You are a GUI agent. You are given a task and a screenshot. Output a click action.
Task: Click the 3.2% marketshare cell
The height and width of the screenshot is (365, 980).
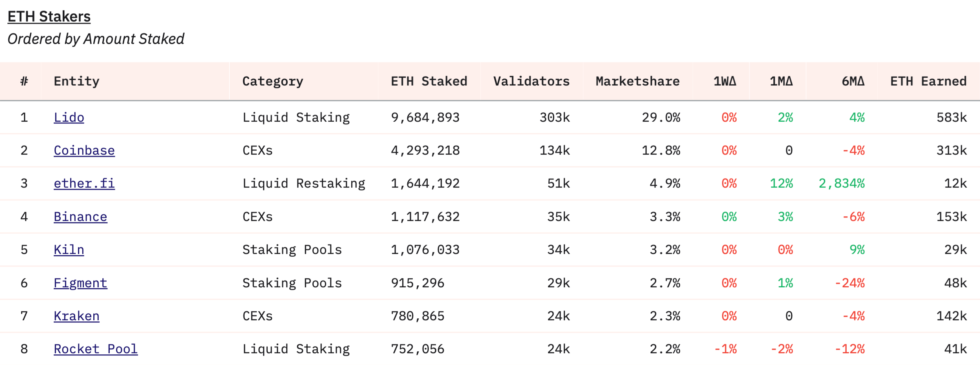[x=665, y=250]
